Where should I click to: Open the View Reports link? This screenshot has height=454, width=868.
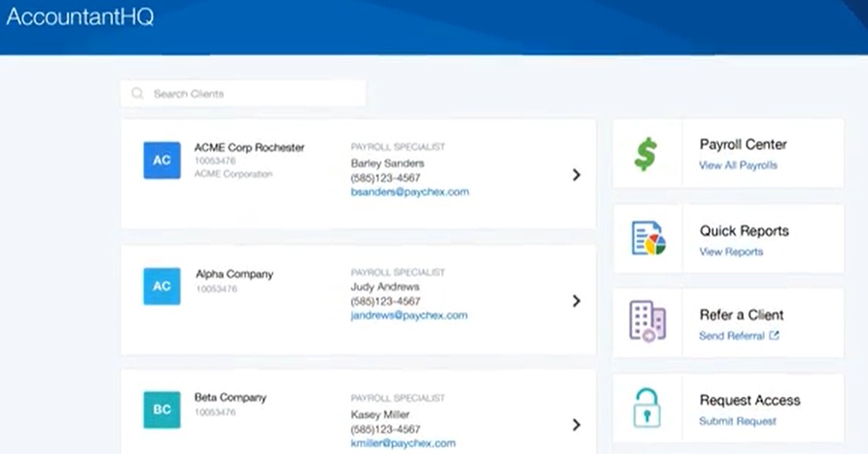731,252
